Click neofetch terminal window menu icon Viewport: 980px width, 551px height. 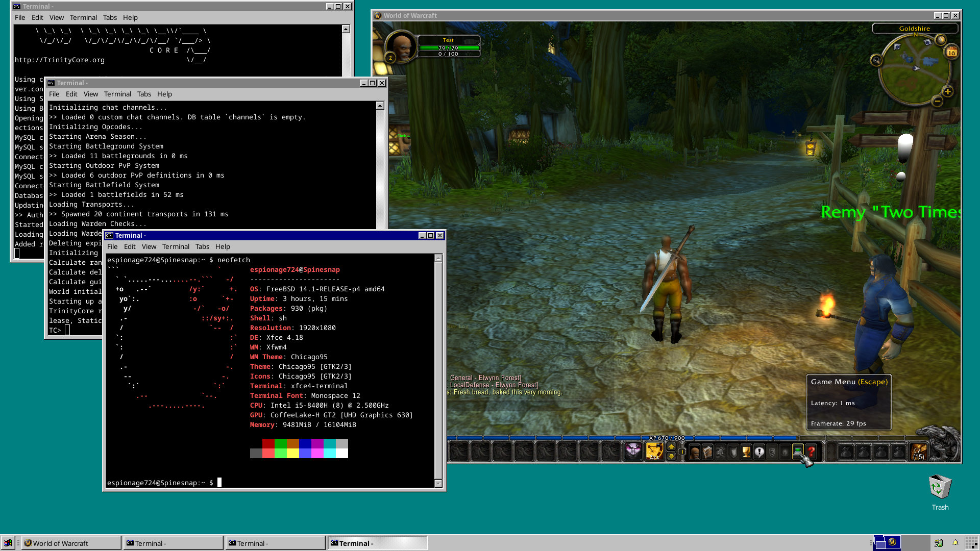[109, 235]
